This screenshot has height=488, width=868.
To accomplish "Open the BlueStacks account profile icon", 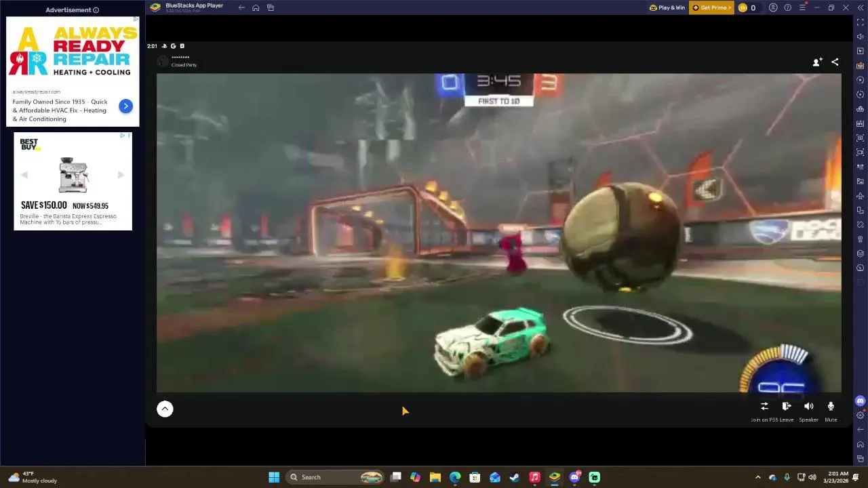I will (773, 7).
